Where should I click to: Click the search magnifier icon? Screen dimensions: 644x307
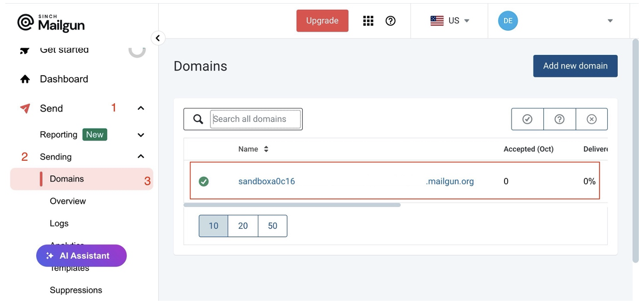tap(198, 119)
